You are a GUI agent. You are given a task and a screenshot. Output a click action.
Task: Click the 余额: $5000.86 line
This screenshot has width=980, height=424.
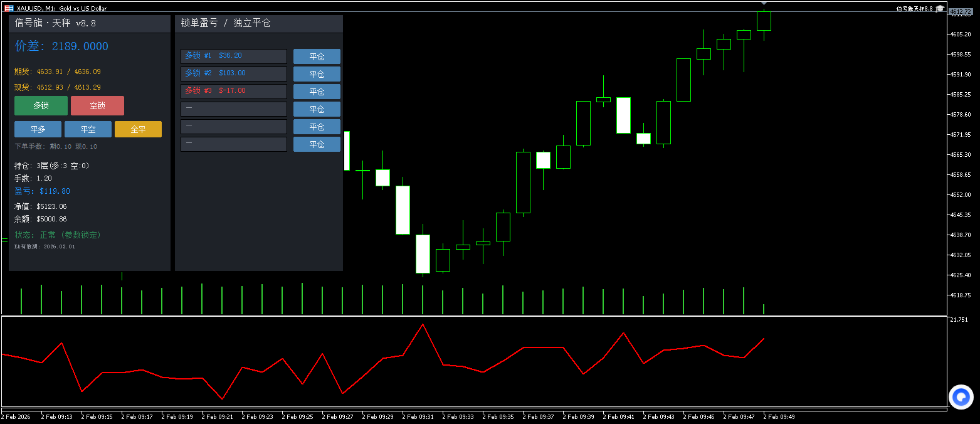[41, 219]
